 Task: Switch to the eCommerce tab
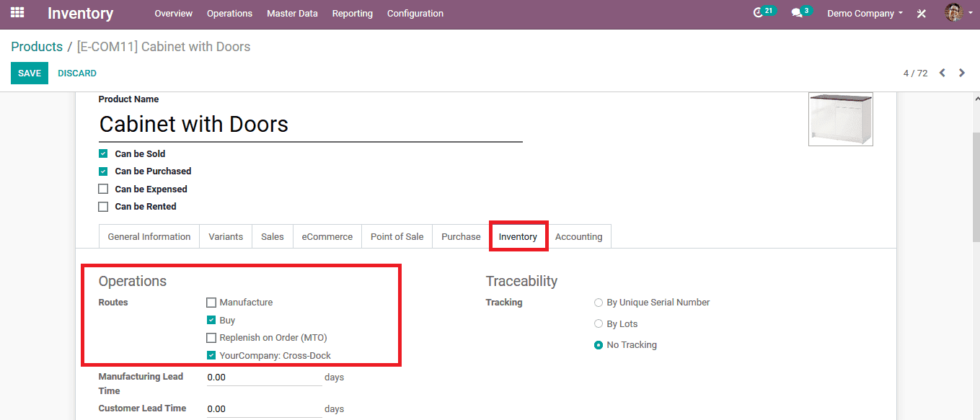[x=327, y=236]
